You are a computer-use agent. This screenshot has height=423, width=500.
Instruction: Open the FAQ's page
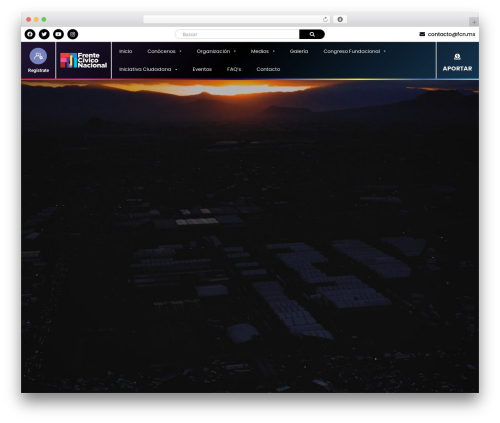point(234,69)
